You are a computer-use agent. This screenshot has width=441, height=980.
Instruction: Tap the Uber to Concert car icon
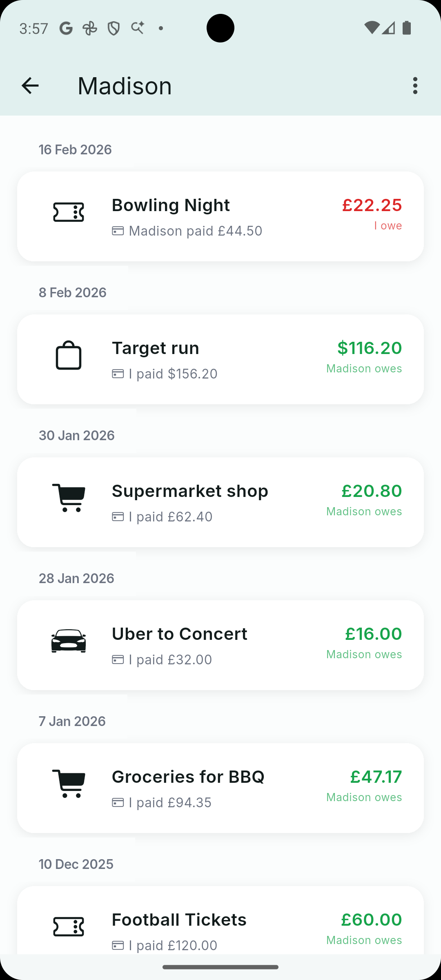pyautogui.click(x=69, y=641)
